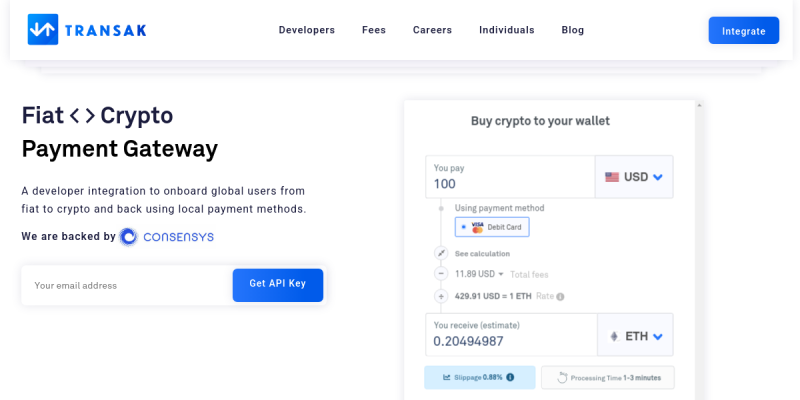Click the Integrate button
Viewport: 800px width, 400px height.
tap(743, 31)
